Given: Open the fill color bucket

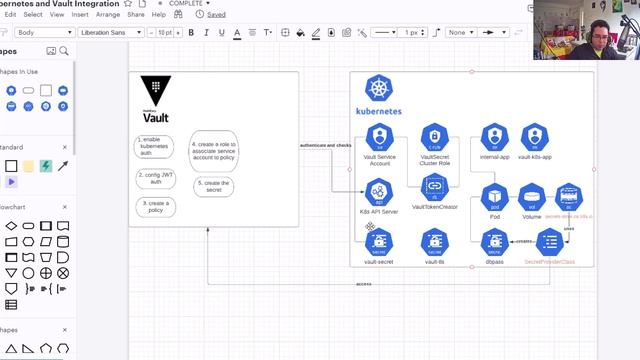Looking at the screenshot, I should click(x=300, y=33).
